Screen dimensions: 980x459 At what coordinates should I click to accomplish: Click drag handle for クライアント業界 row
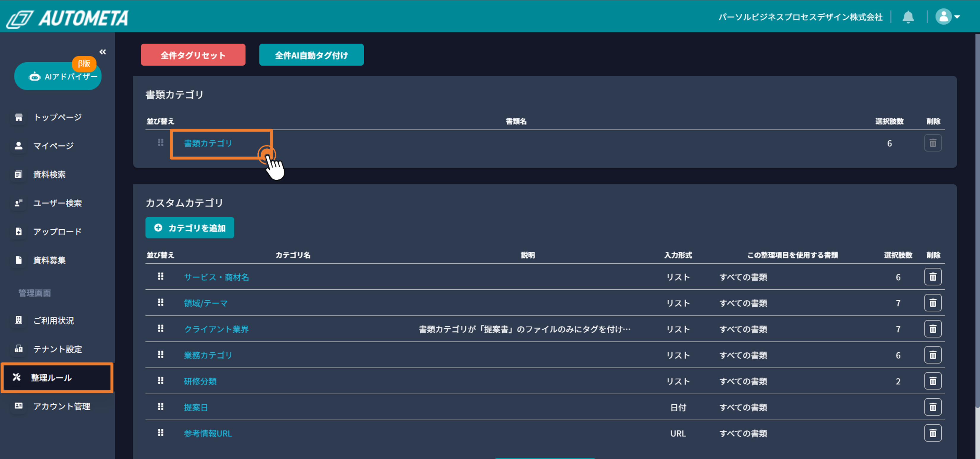tap(161, 328)
